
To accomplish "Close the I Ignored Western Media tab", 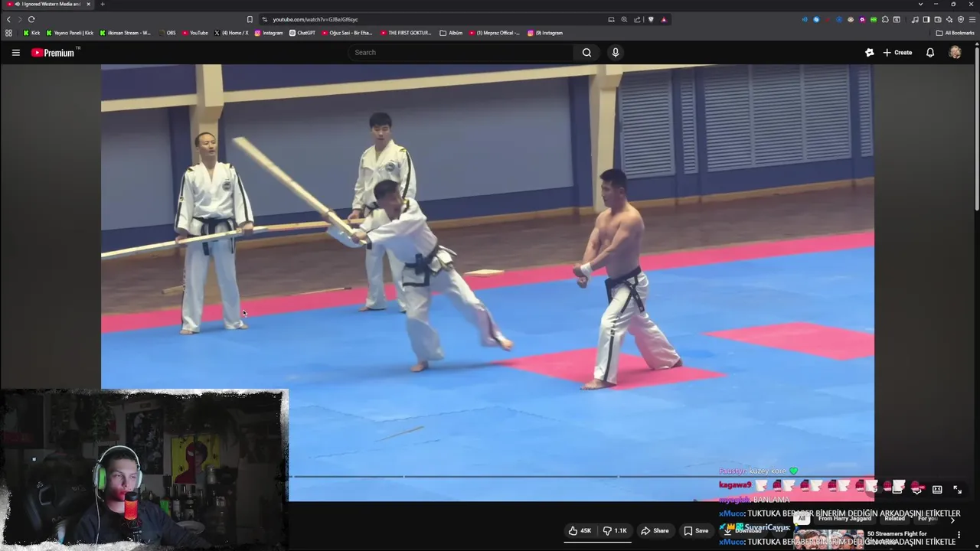I will tap(89, 4).
